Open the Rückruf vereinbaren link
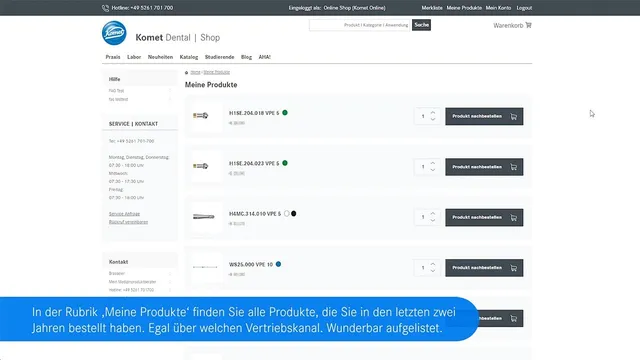640x360 pixels. (128, 222)
